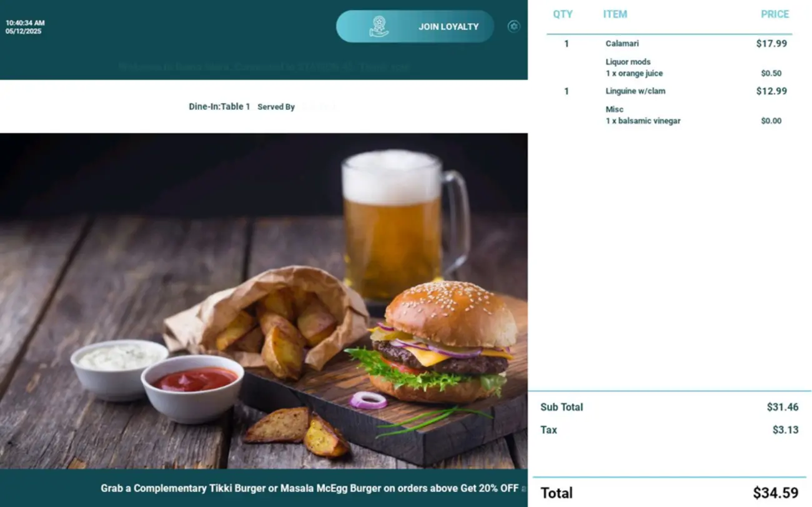The image size is (812, 507).
Task: Tap the burger promotional image
Action: click(264, 301)
